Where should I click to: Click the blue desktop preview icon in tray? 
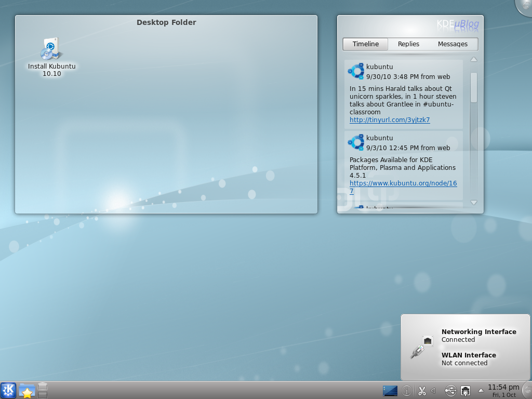[x=390, y=391]
